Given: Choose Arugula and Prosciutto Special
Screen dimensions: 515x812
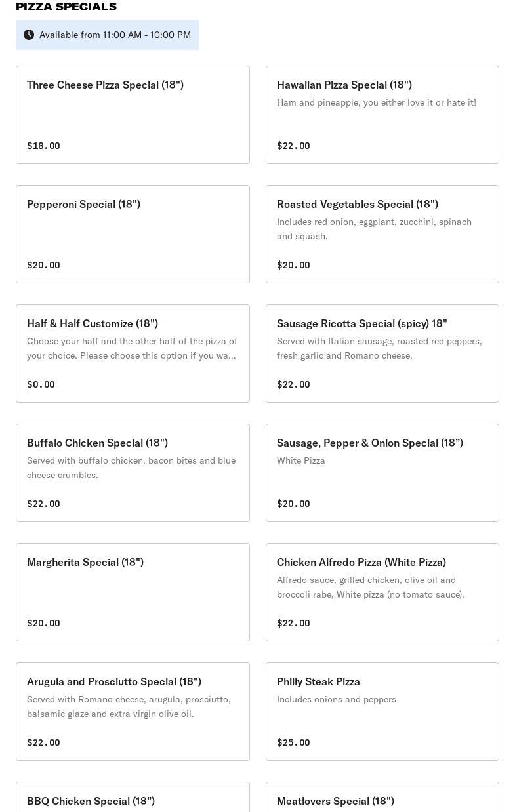Looking at the screenshot, I should [x=133, y=712].
